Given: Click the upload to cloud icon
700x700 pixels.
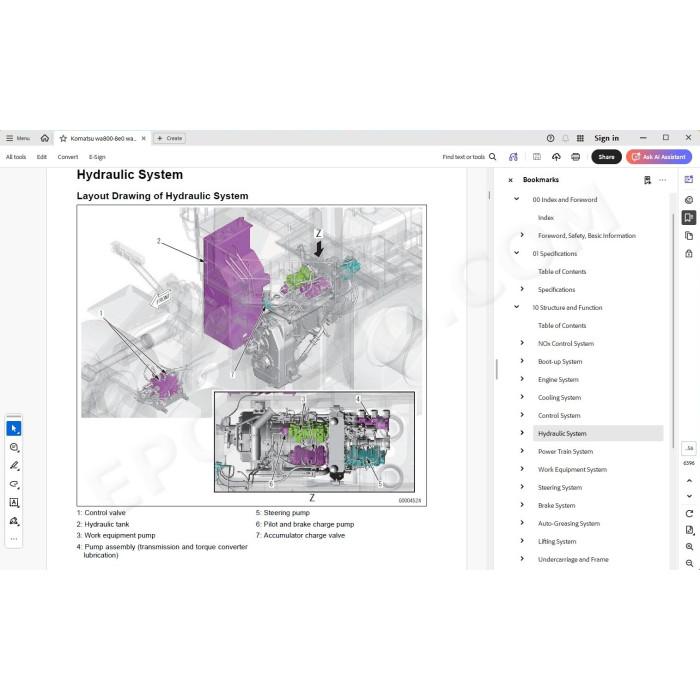Looking at the screenshot, I should coord(556,157).
